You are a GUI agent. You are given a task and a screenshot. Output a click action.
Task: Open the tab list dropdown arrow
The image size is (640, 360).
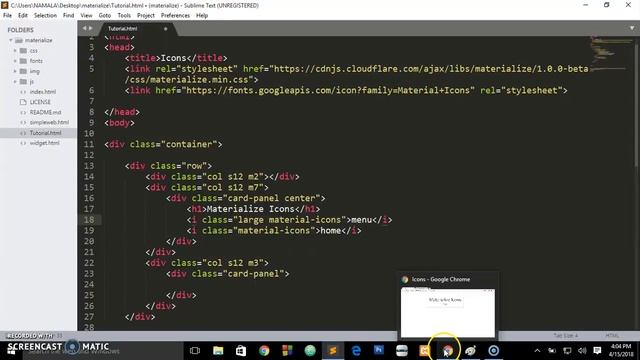coord(632,28)
